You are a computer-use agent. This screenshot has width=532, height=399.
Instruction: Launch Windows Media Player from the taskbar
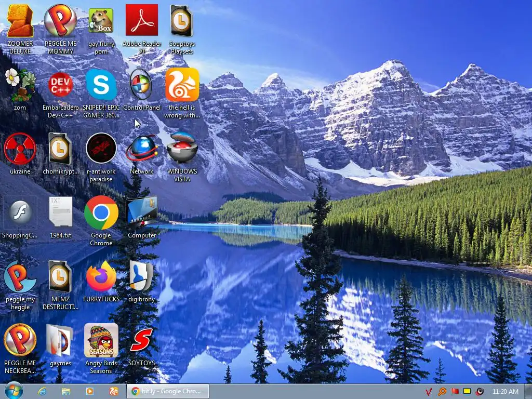[x=90, y=392]
